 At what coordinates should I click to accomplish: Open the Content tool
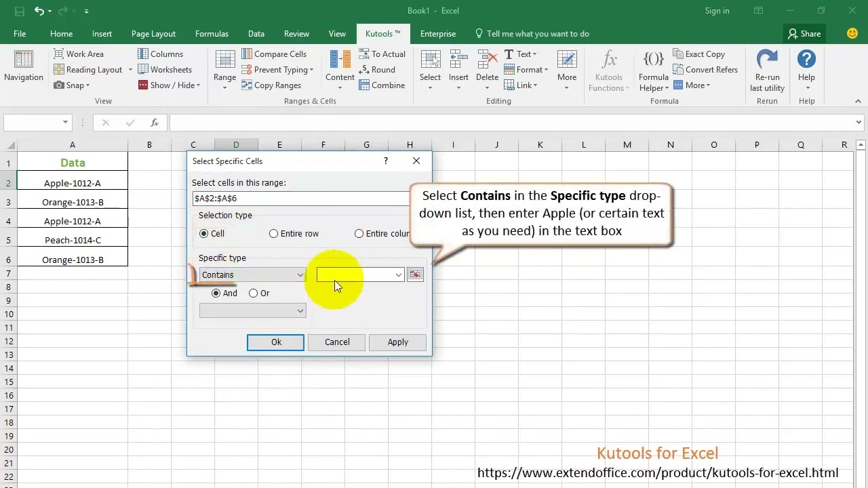point(340,70)
